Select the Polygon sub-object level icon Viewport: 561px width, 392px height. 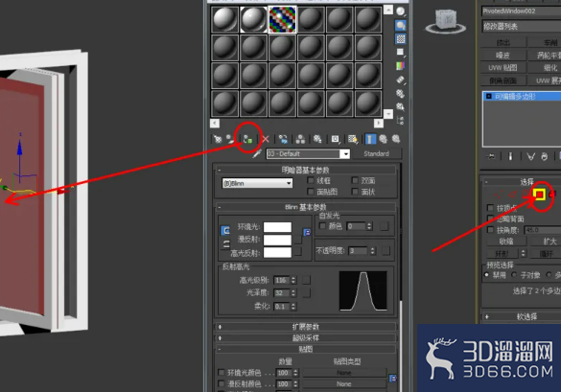pos(539,195)
